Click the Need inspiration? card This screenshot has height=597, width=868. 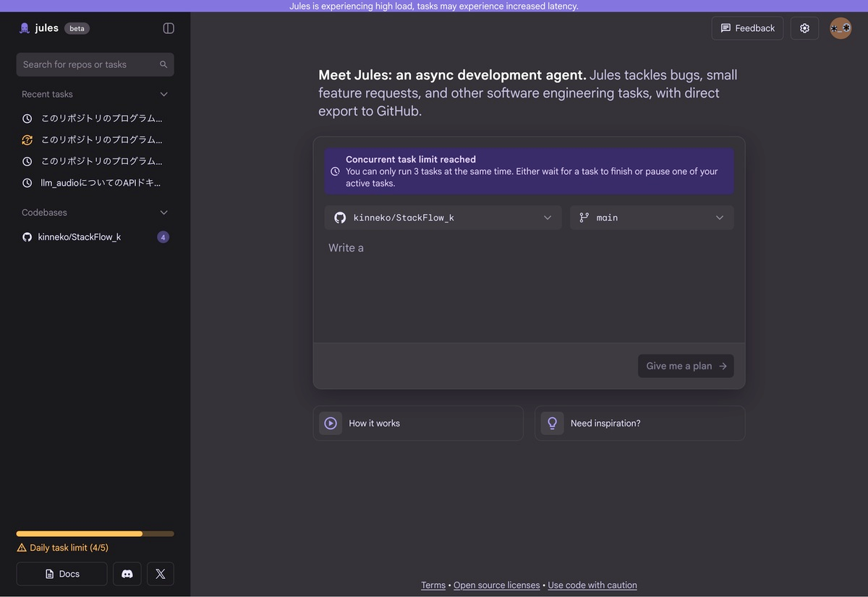coord(639,424)
